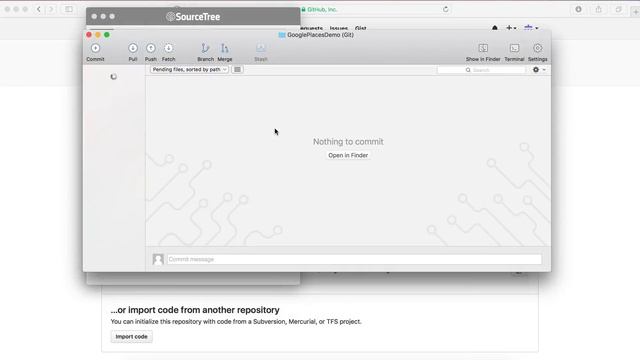Click the Pull toolbar icon
Image resolution: width=640 pixels, height=360 pixels.
pyautogui.click(x=133, y=52)
